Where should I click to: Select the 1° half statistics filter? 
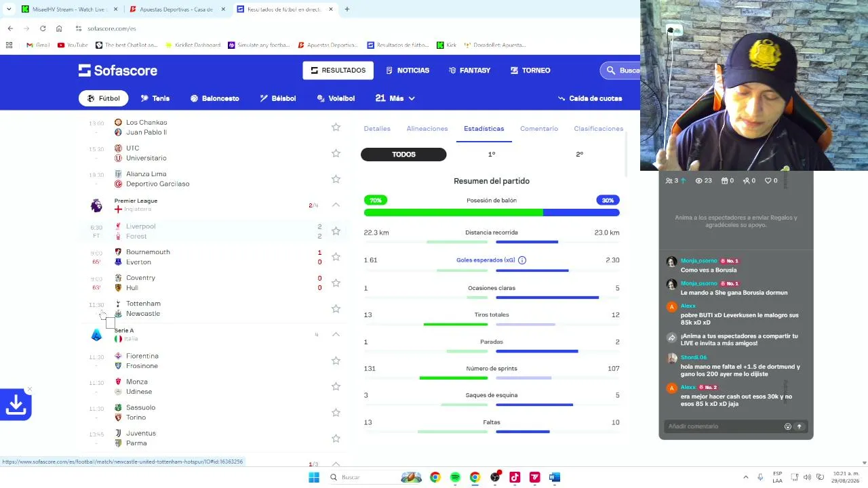tap(492, 155)
